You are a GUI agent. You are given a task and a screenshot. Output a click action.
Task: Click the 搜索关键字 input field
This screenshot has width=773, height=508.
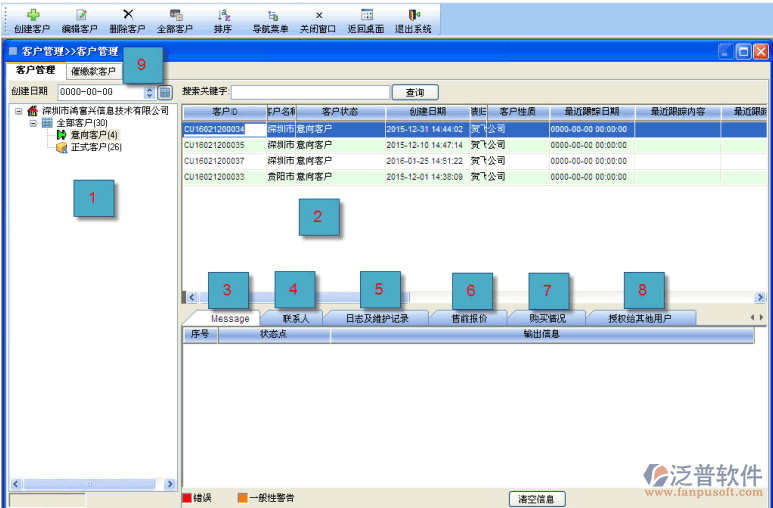311,92
